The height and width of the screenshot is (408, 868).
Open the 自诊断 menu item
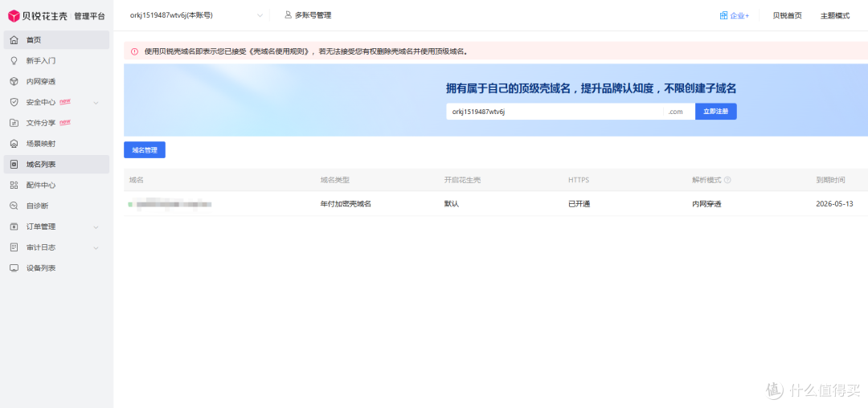click(x=56, y=206)
